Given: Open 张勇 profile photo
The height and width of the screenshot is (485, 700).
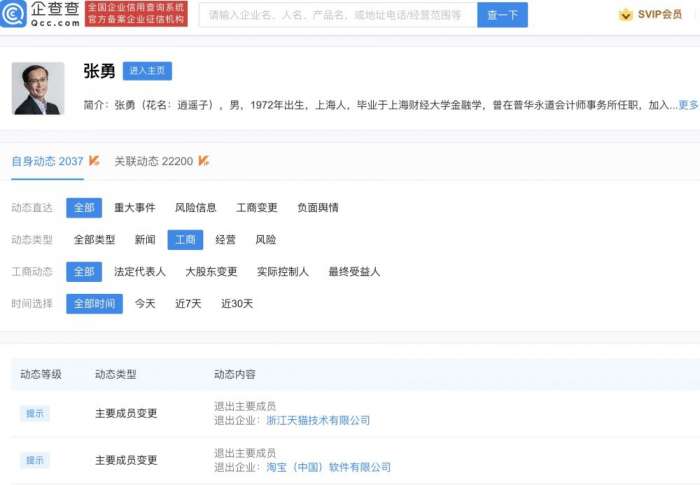Looking at the screenshot, I should (x=38, y=88).
